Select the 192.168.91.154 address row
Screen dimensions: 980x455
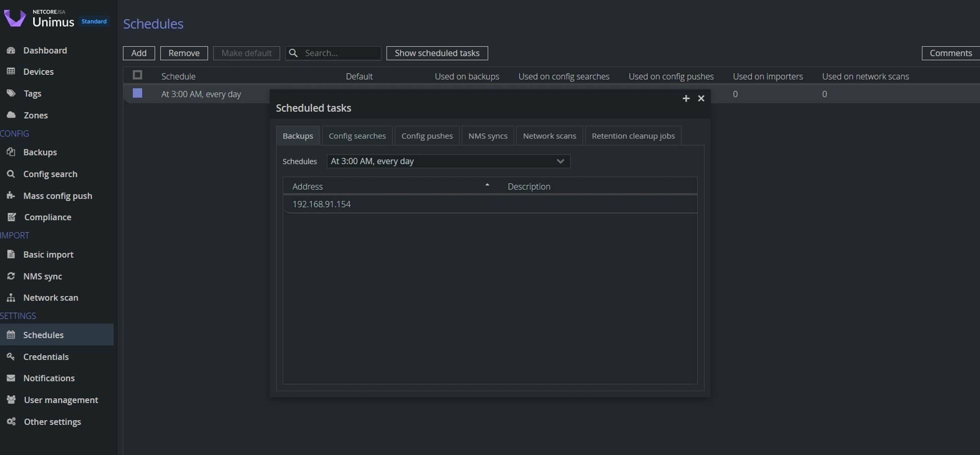click(490, 204)
